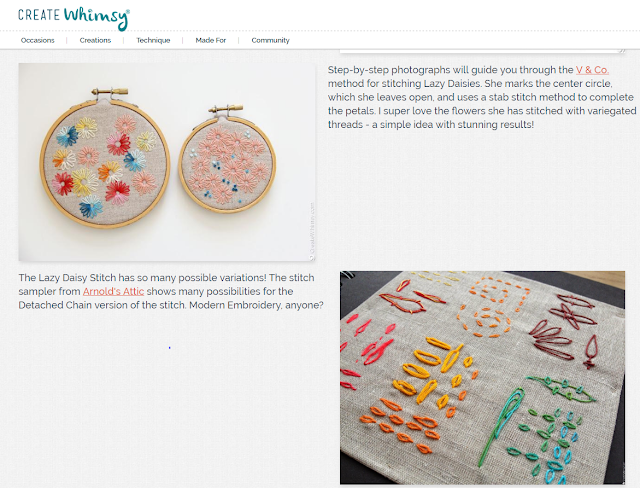
Task: Click the Lazy Daisy Stitch variations paragraph
Action: (x=171, y=291)
